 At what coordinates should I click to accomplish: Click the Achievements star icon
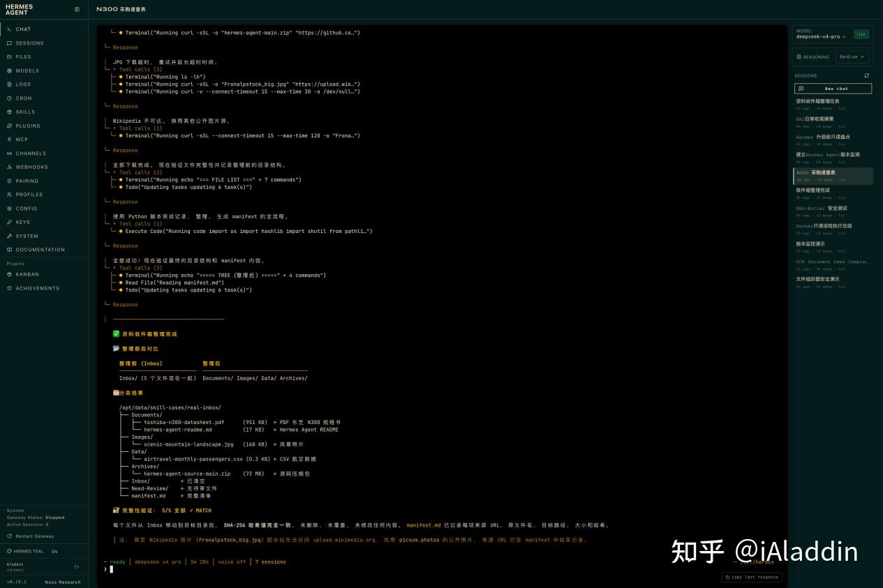pyautogui.click(x=9, y=288)
